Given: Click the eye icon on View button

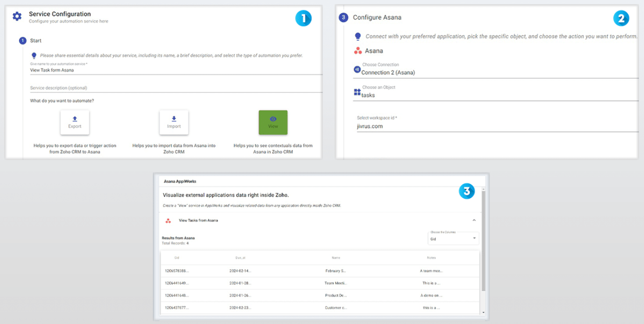Looking at the screenshot, I should tap(273, 119).
